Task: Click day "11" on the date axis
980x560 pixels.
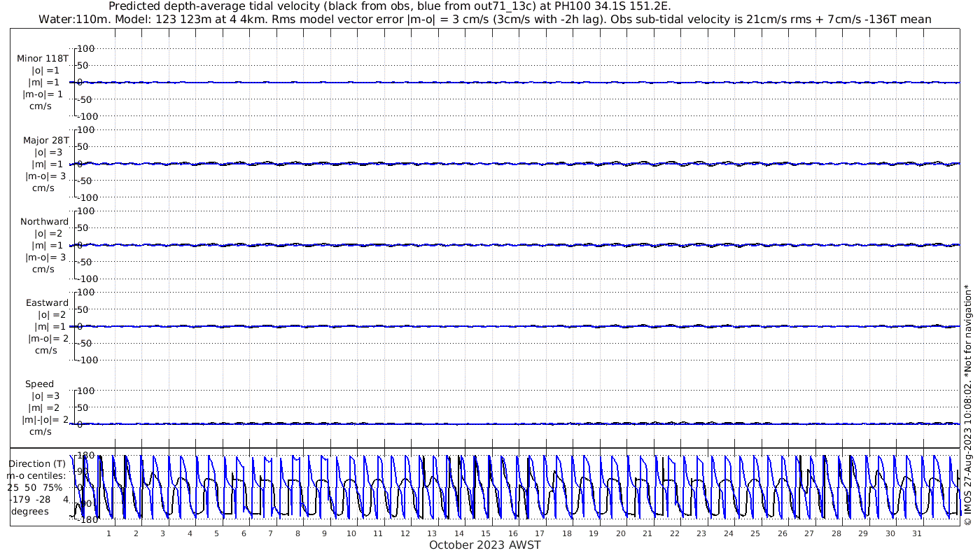Action: click(x=378, y=533)
